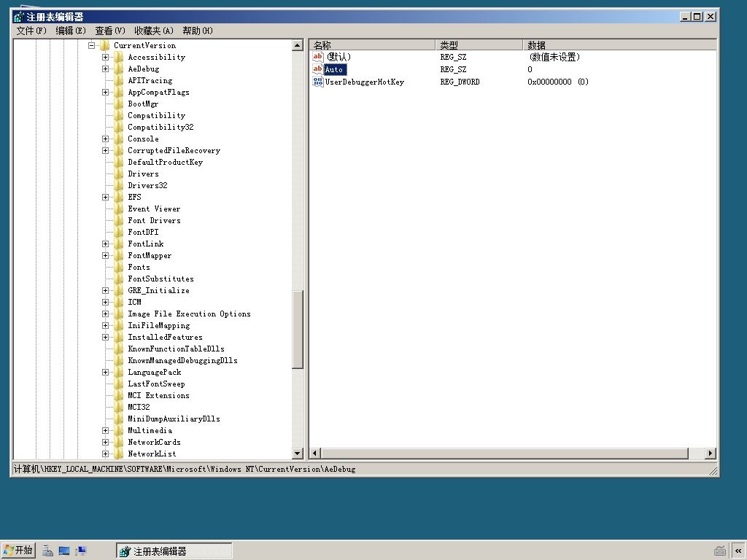The image size is (747, 560).
Task: Select the Font Drivers key
Action: pyautogui.click(x=154, y=220)
